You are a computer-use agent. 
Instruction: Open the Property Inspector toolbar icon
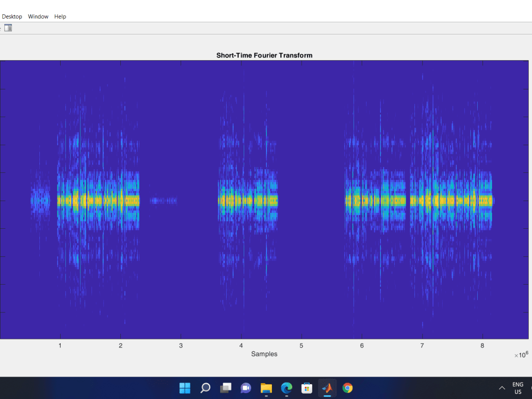tap(8, 28)
